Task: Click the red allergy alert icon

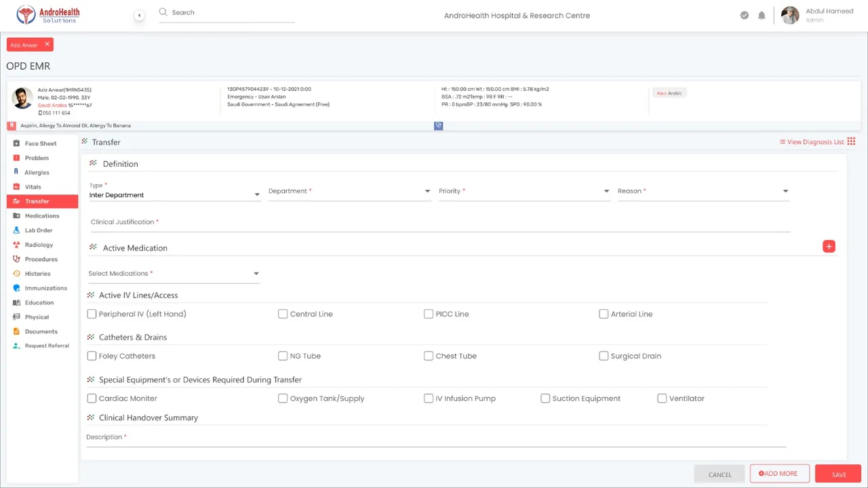Action: [12, 125]
